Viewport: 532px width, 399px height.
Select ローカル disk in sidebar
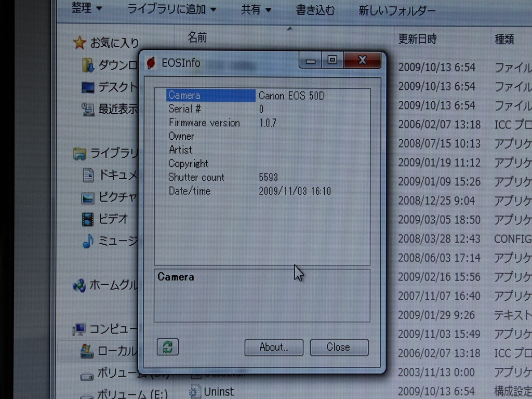[x=109, y=351]
